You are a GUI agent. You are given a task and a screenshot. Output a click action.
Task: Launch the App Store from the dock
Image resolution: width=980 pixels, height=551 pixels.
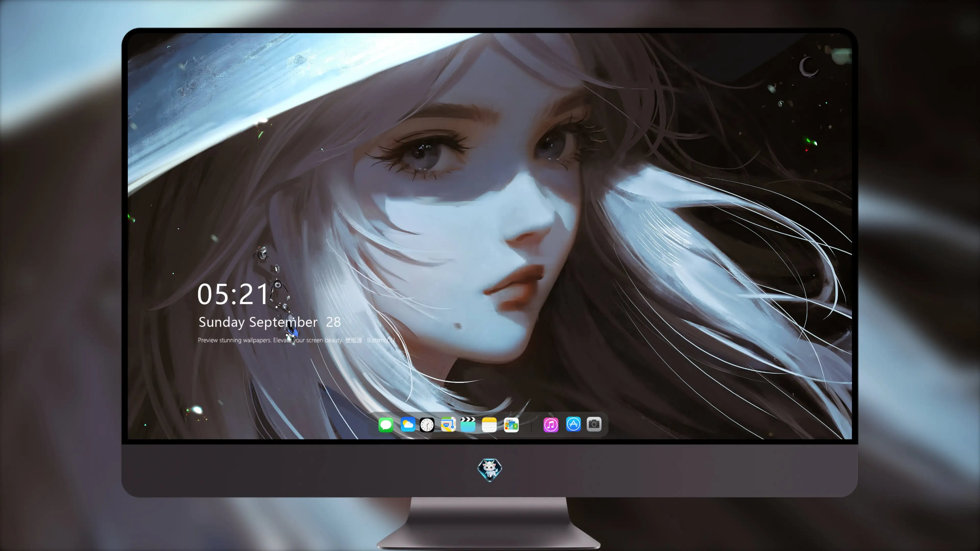click(x=573, y=424)
